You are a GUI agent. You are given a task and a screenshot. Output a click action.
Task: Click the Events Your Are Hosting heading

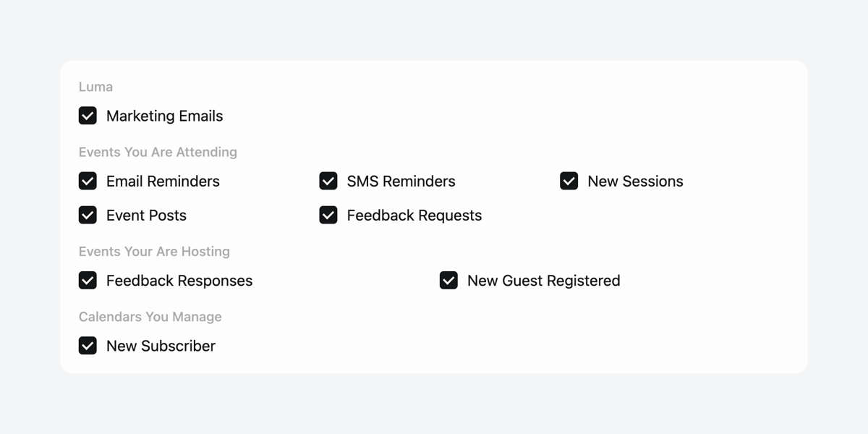154,251
